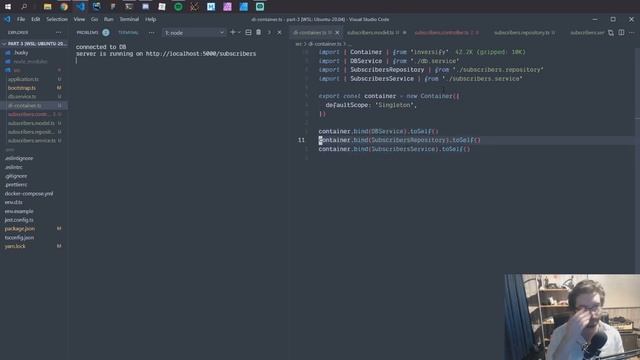Screen dimensions: 640x360
Task: Open File Explorer from the taskbar
Action: 47,7
